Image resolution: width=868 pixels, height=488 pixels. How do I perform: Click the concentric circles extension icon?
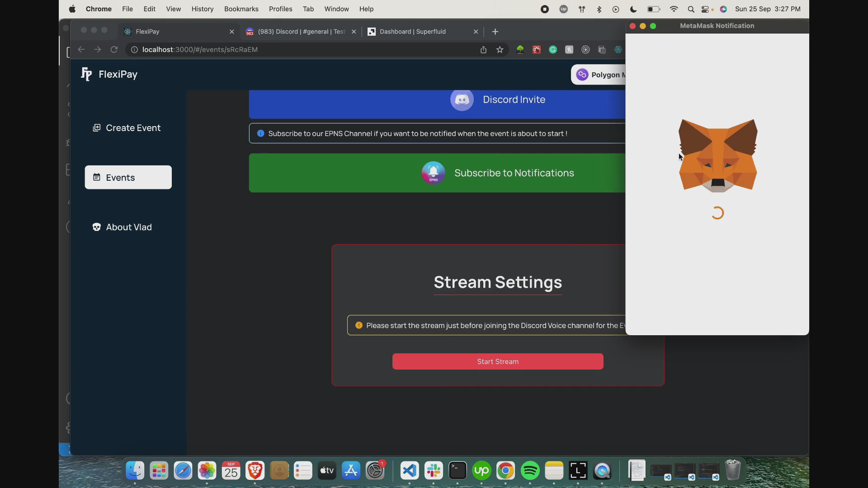pos(585,50)
